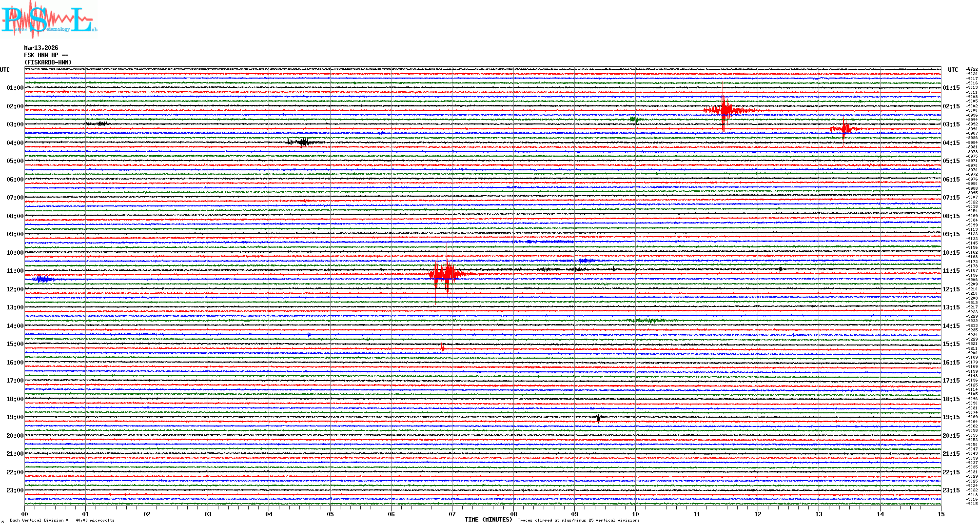This screenshot has width=980, height=527.
Task: Click the 12:00 hour label on left
Action: point(15,289)
